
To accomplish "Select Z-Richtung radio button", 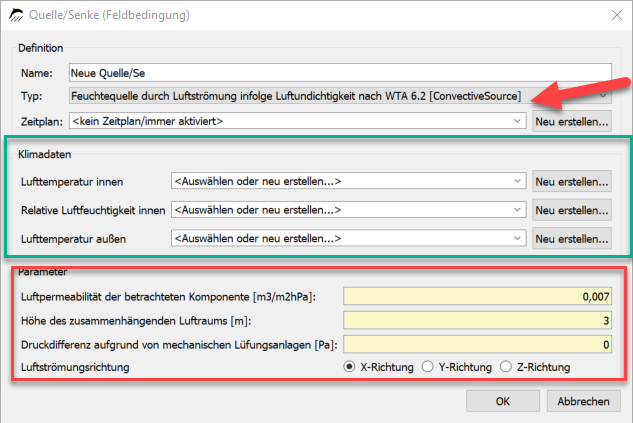I will tap(506, 367).
